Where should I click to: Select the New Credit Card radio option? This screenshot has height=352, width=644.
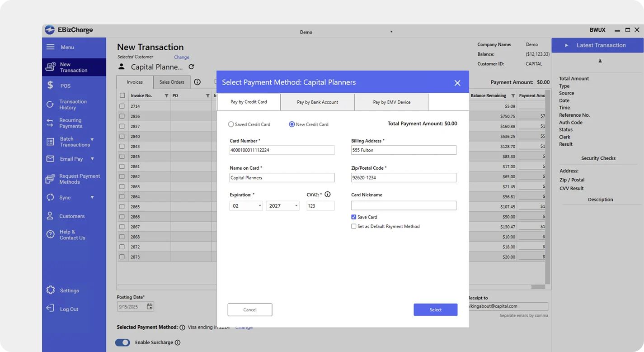[x=292, y=124]
